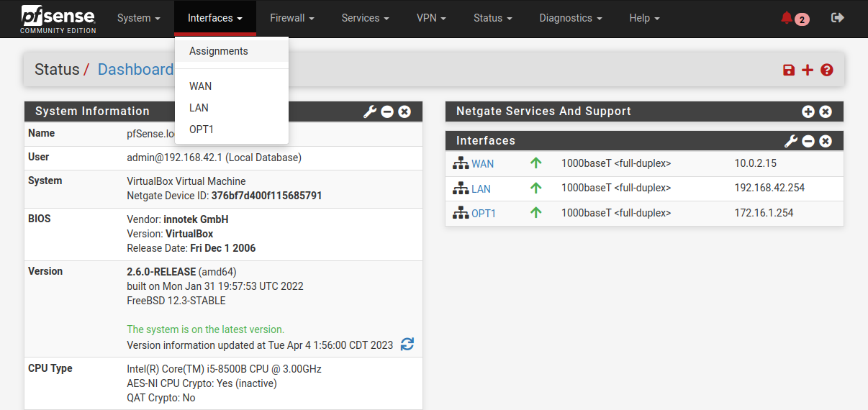Close the Interfaces widget
This screenshot has height=410, width=868.
click(x=826, y=141)
